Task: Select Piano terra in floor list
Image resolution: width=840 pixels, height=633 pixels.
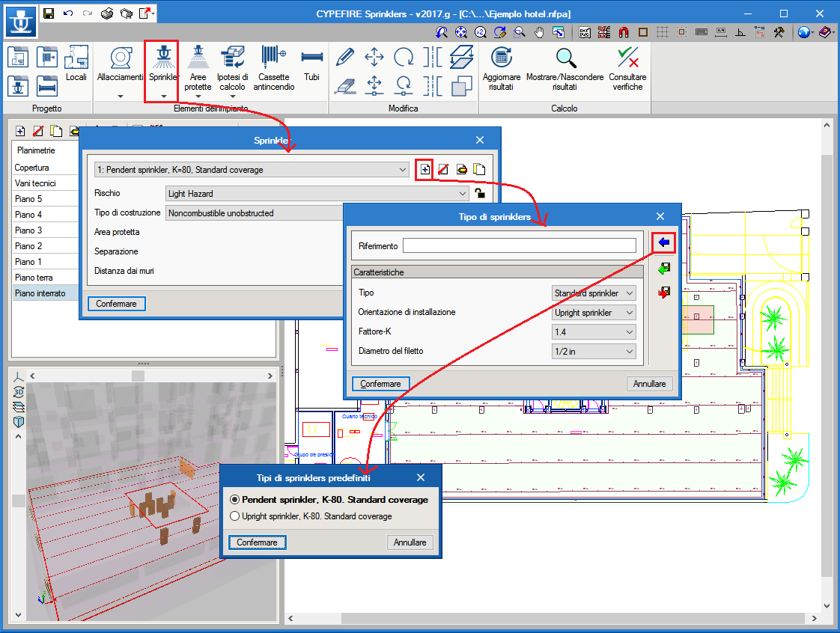Action: (x=45, y=278)
